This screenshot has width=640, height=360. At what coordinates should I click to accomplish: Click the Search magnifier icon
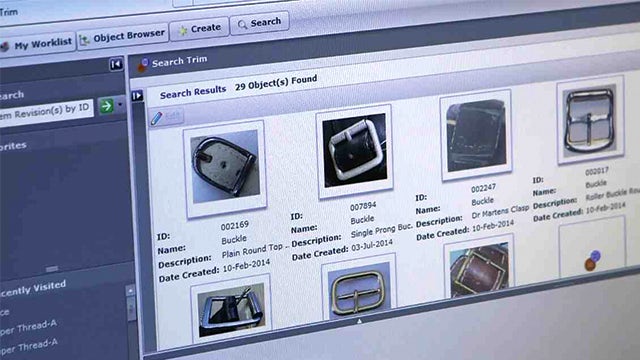tap(242, 24)
